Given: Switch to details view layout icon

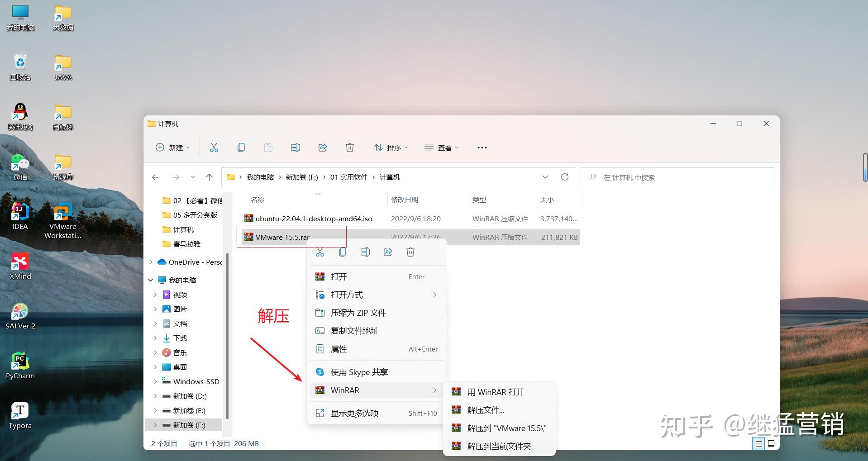Looking at the screenshot, I should pos(759,443).
